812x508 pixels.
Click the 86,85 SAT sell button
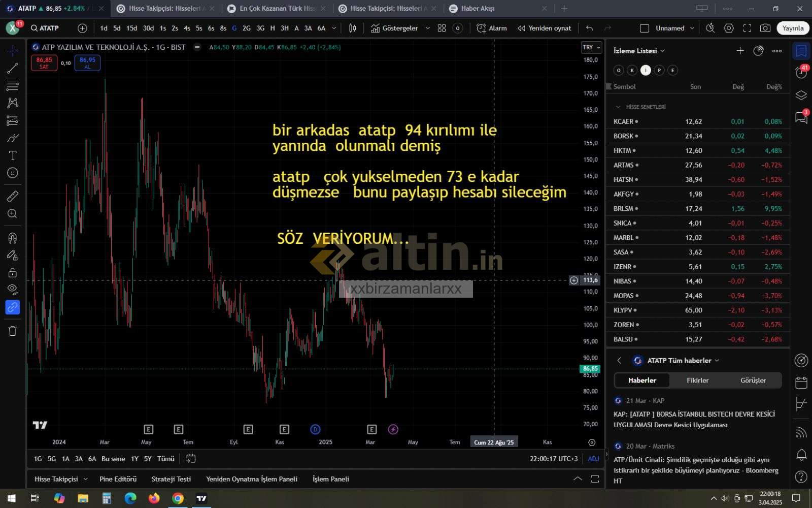[44, 63]
